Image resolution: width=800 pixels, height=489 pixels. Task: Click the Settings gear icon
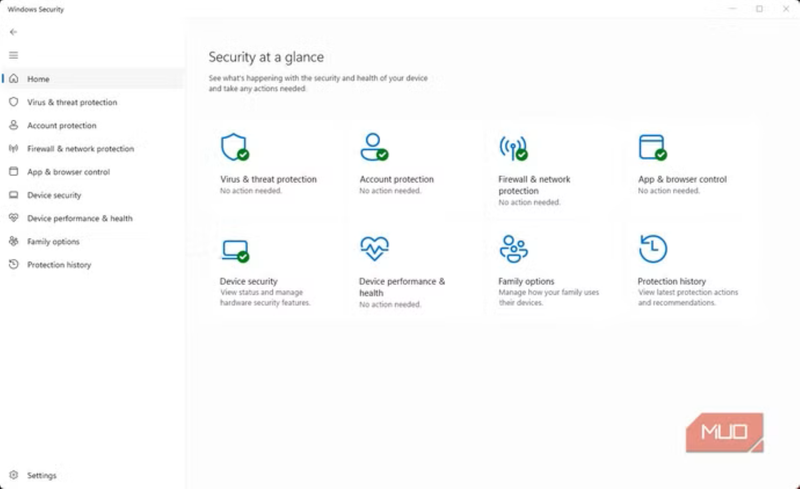click(14, 475)
